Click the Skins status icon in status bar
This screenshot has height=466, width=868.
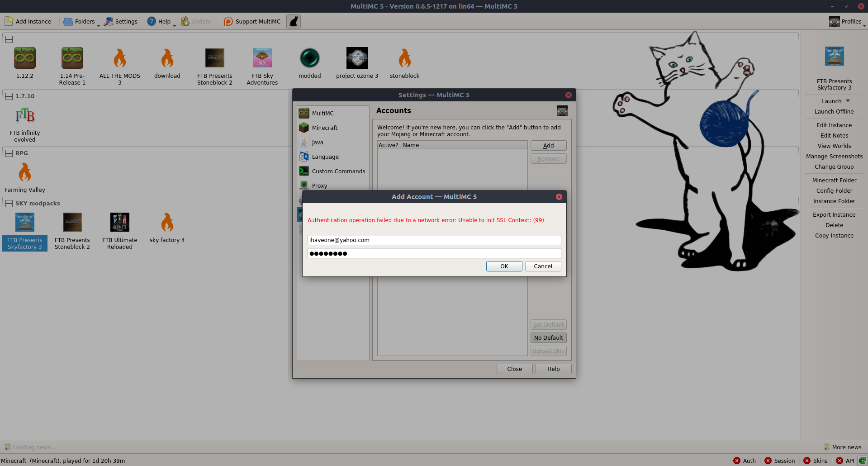807,461
